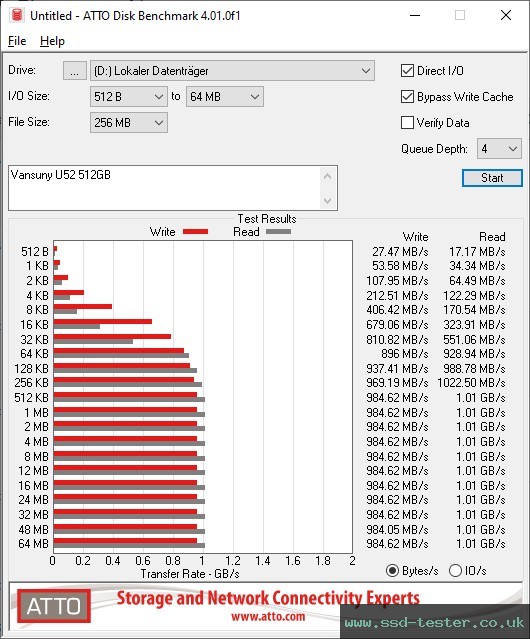Click write value 810.82 MB/s
The width and height of the screenshot is (530, 639).
[x=397, y=339]
